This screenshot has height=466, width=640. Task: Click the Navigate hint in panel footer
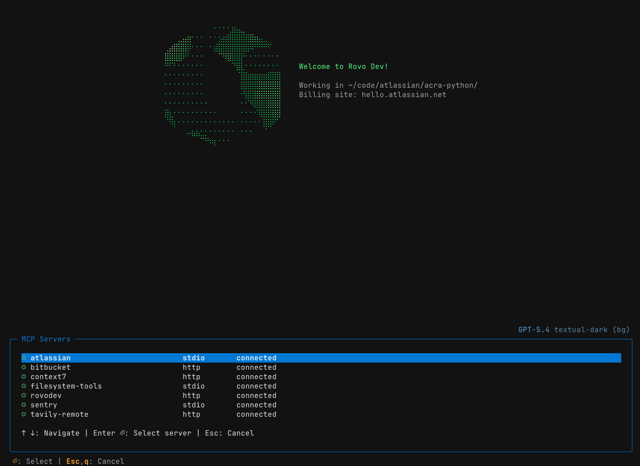50,433
